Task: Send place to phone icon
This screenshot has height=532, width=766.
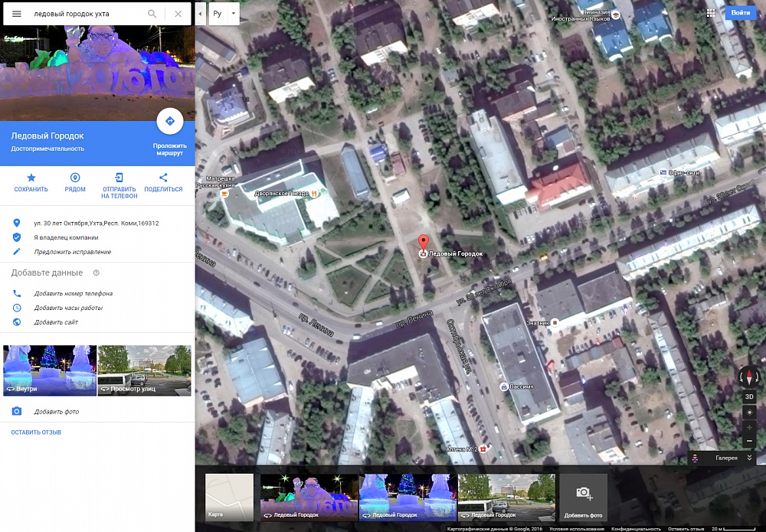Action: 119,178
